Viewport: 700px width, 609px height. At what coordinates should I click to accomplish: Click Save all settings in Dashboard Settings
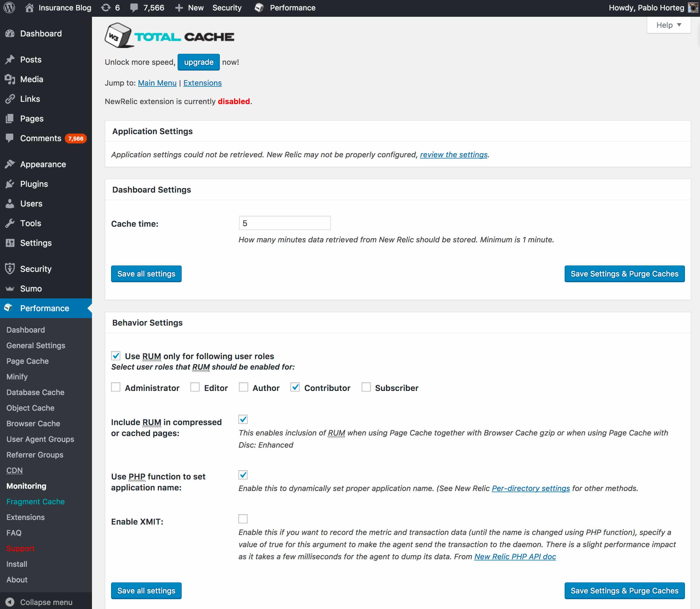(x=146, y=274)
